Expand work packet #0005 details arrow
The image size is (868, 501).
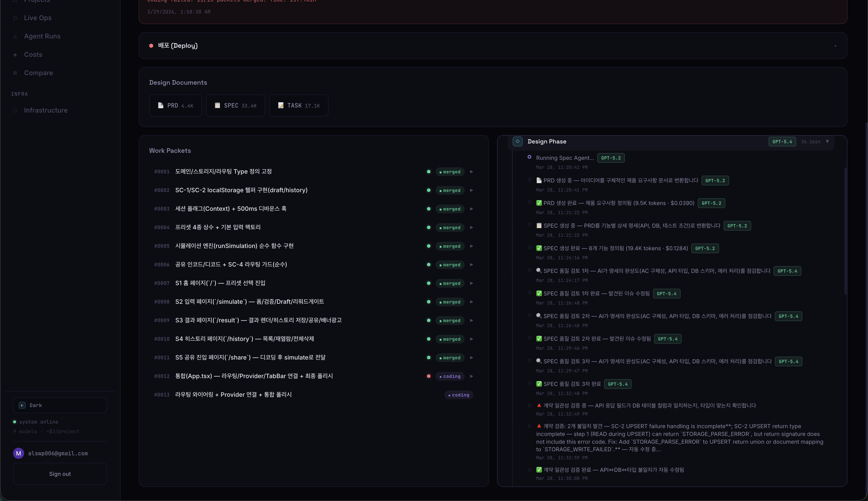471,246
